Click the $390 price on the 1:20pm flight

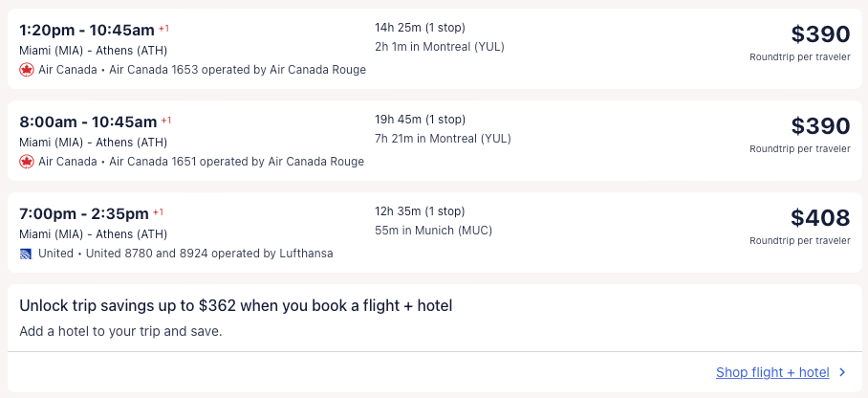coord(819,34)
